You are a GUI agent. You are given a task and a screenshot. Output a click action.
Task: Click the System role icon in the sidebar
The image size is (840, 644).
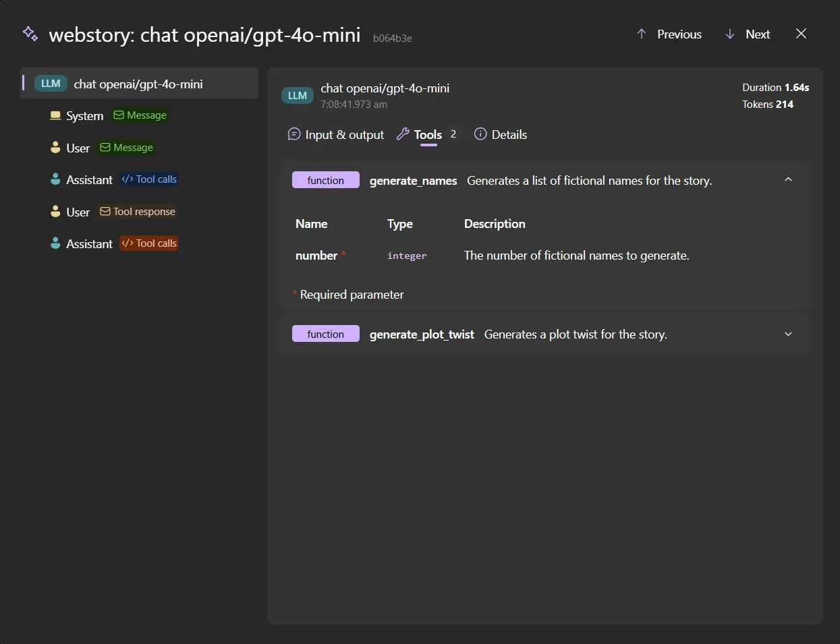click(54, 115)
